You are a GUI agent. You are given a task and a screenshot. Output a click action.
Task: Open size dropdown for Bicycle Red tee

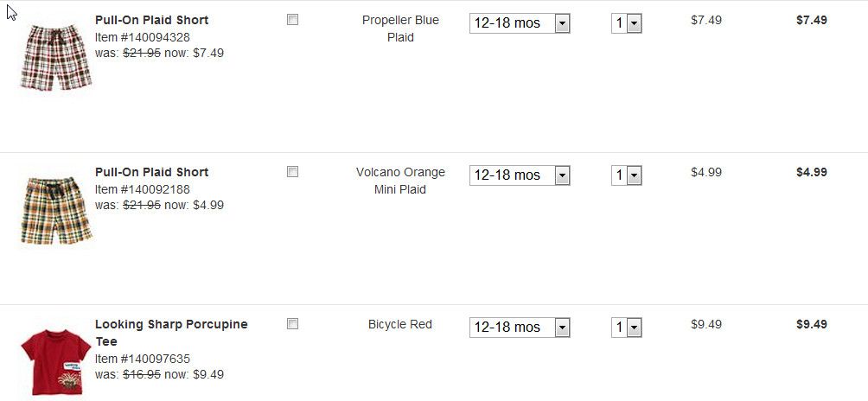(520, 328)
